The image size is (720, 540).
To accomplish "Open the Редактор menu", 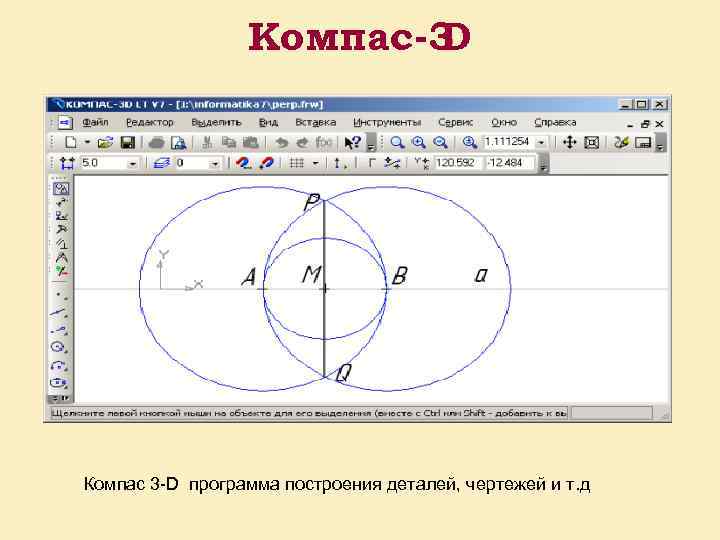I will [150, 123].
